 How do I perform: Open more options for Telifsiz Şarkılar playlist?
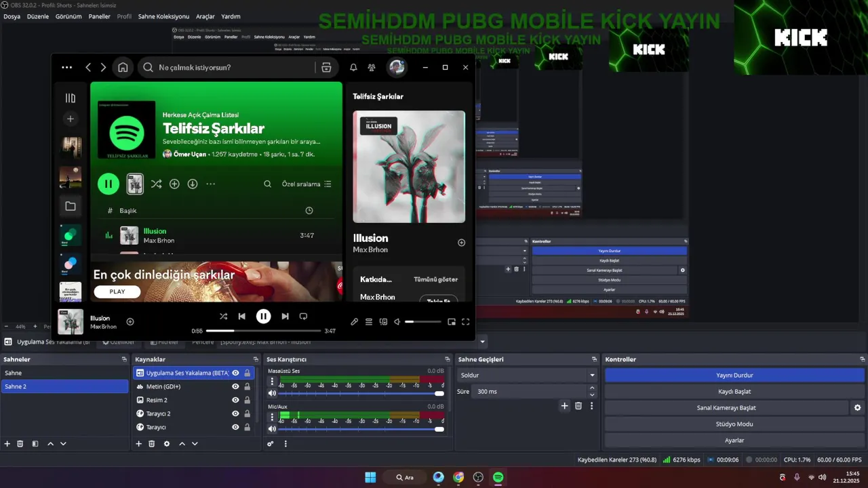click(211, 184)
